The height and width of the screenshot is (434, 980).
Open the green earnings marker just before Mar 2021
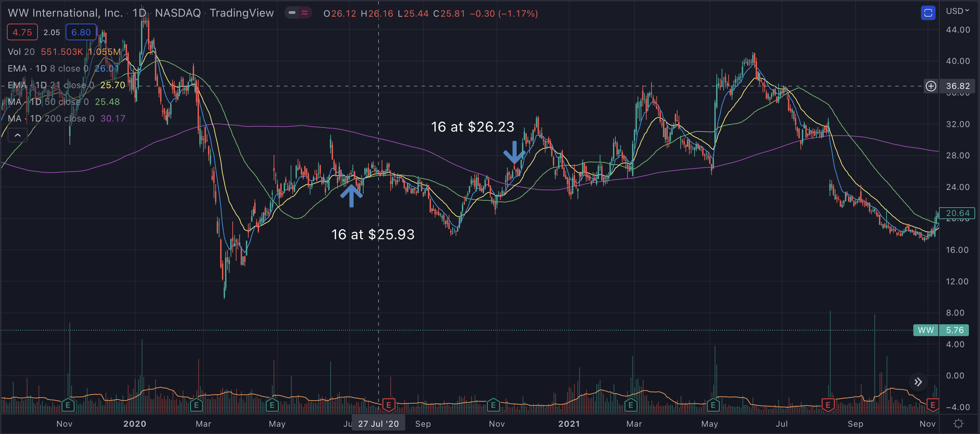(x=630, y=405)
